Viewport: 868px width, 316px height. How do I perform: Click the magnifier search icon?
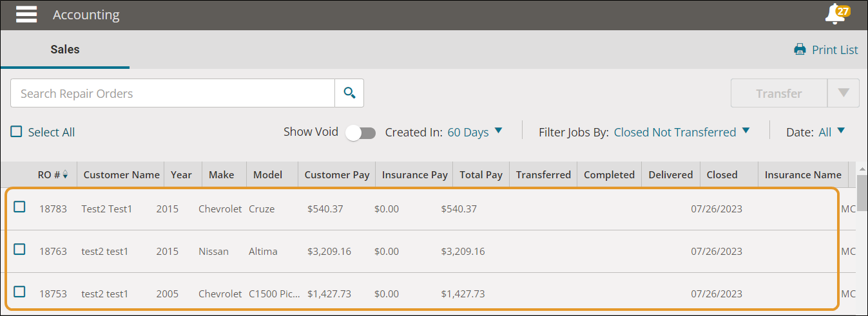349,93
